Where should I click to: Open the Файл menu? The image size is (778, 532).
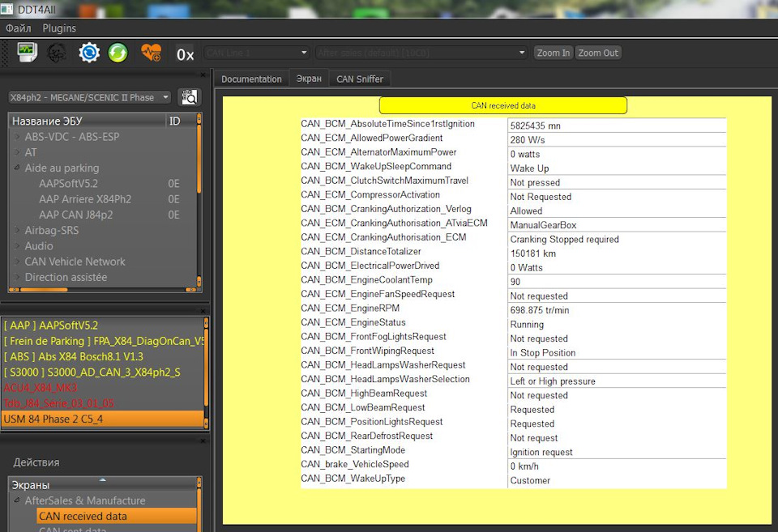click(x=19, y=28)
